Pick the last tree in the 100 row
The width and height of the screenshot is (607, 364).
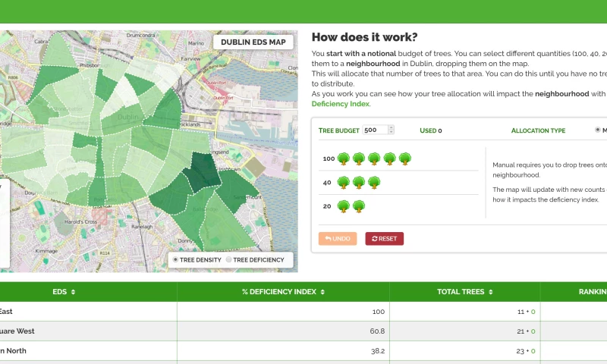click(405, 159)
